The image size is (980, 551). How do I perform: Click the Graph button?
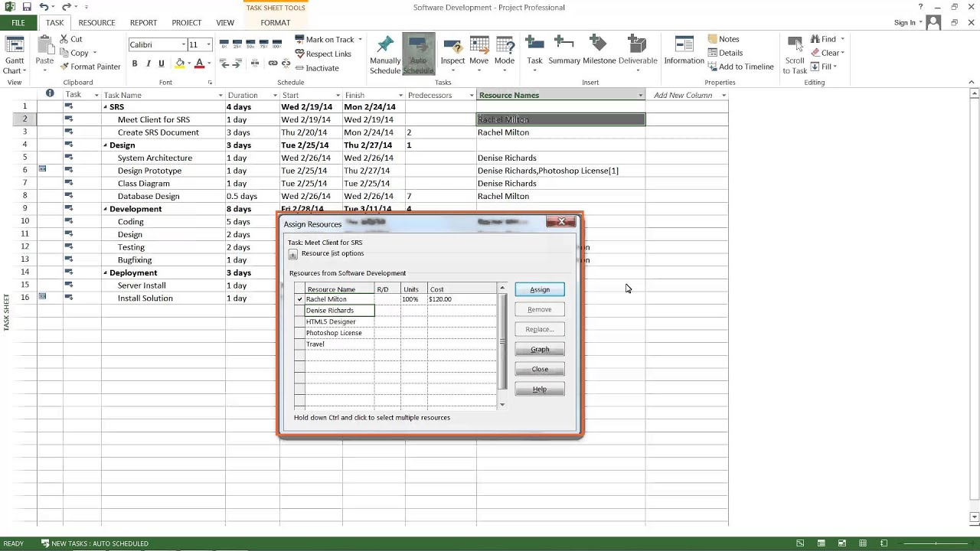pyautogui.click(x=540, y=349)
